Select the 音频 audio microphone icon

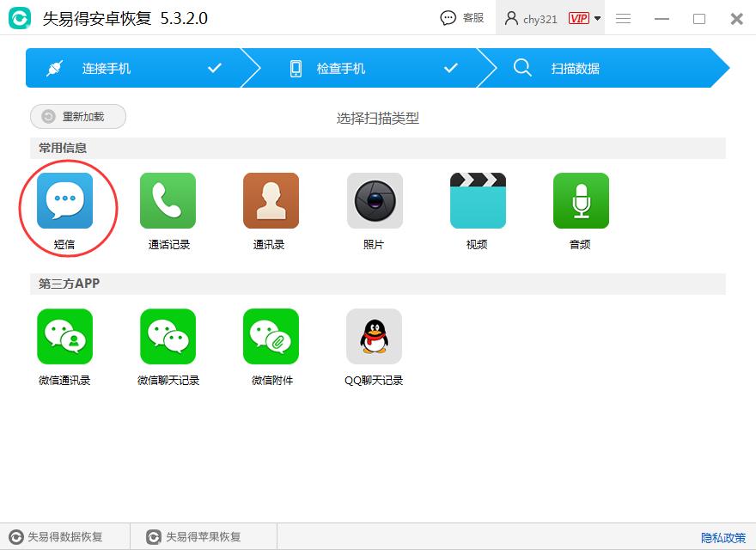[x=580, y=199]
